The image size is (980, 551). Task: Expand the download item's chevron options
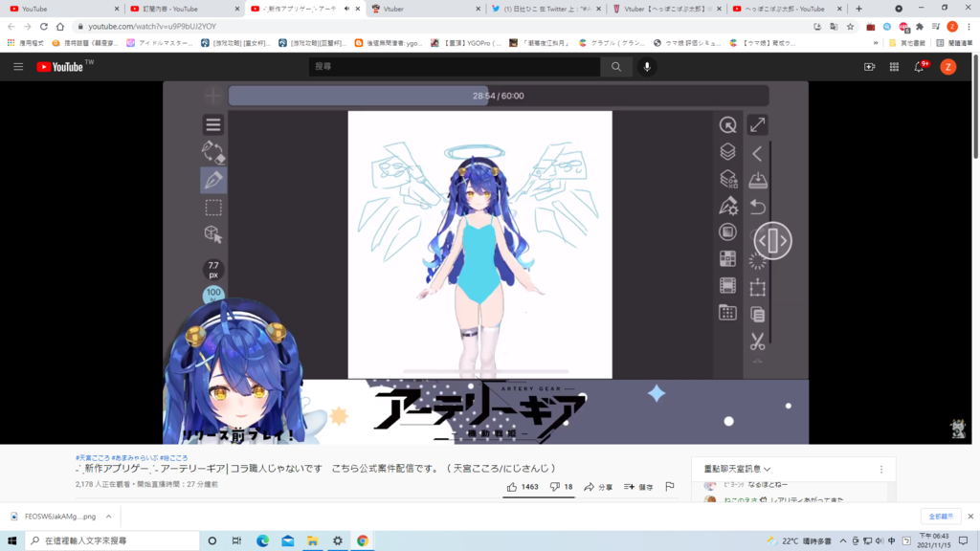click(108, 517)
